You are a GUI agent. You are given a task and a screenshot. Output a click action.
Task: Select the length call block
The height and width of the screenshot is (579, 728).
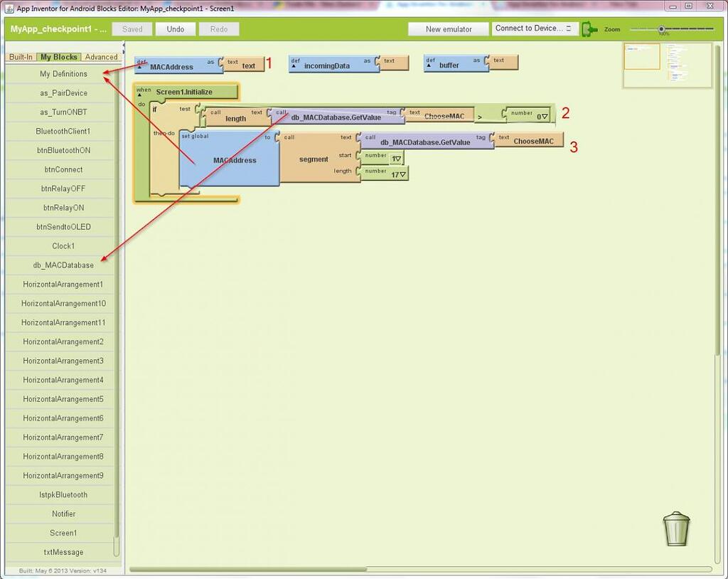pyautogui.click(x=235, y=118)
